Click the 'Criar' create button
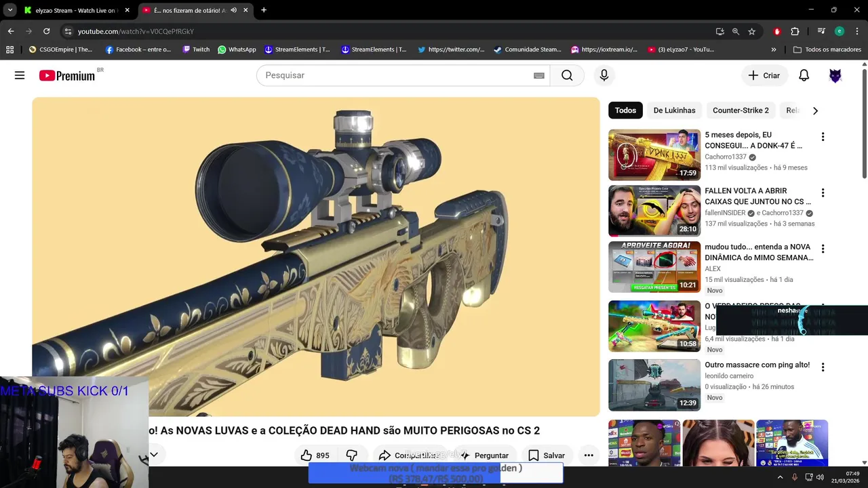The height and width of the screenshot is (488, 868). [764, 75]
